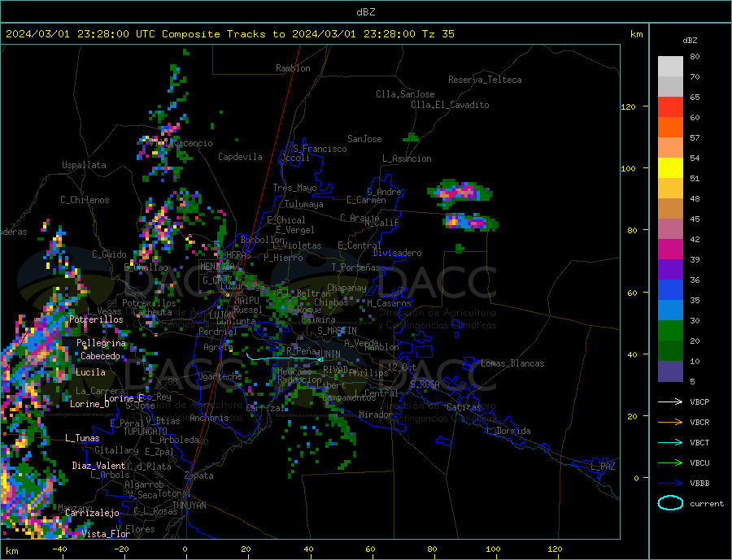Click the dark purple 10 dBZ swatch
The width and height of the screenshot is (732, 560).
670,371
